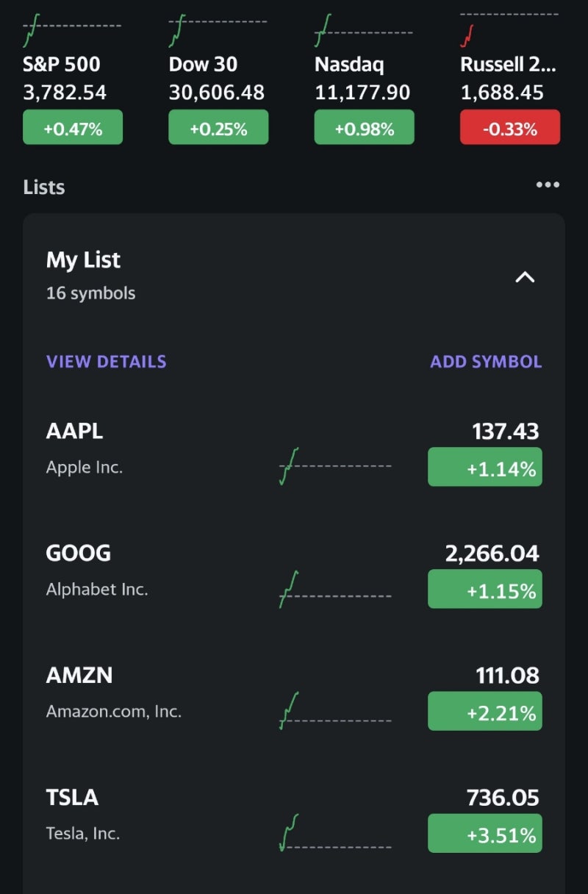Open the Lists three-dot options menu
Viewport: 588px width, 894px height.
pos(548,185)
